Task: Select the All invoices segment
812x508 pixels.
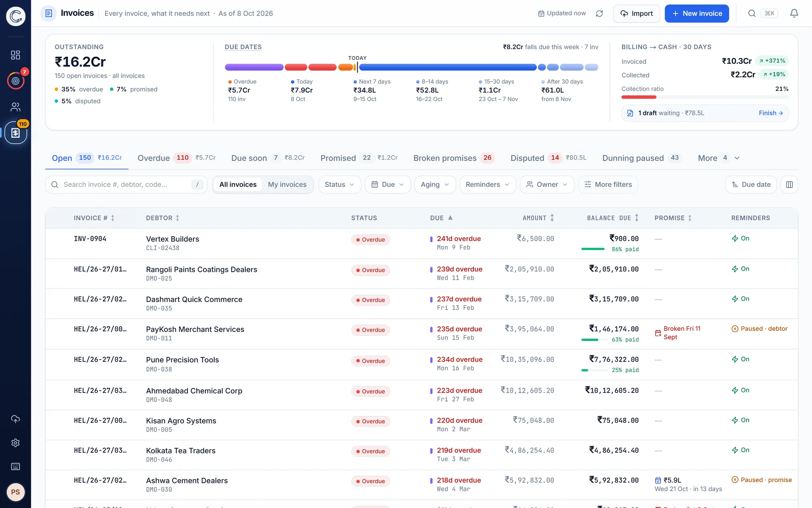Action: coord(238,185)
